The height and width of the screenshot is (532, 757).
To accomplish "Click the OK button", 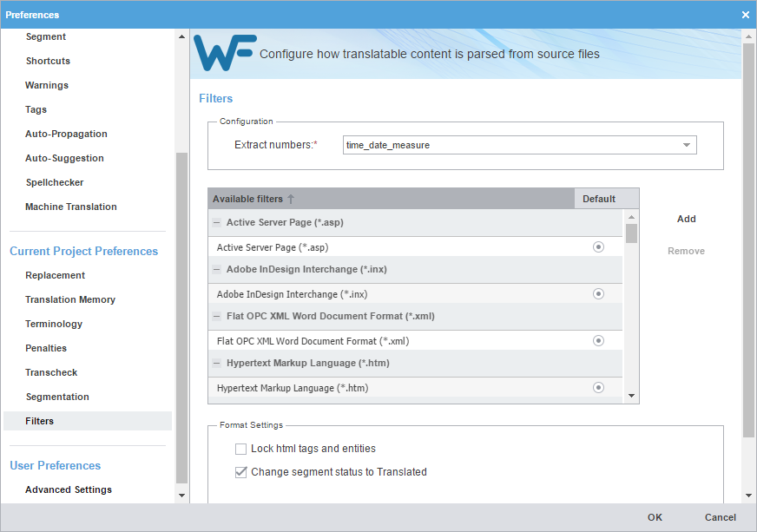I will coord(655,517).
